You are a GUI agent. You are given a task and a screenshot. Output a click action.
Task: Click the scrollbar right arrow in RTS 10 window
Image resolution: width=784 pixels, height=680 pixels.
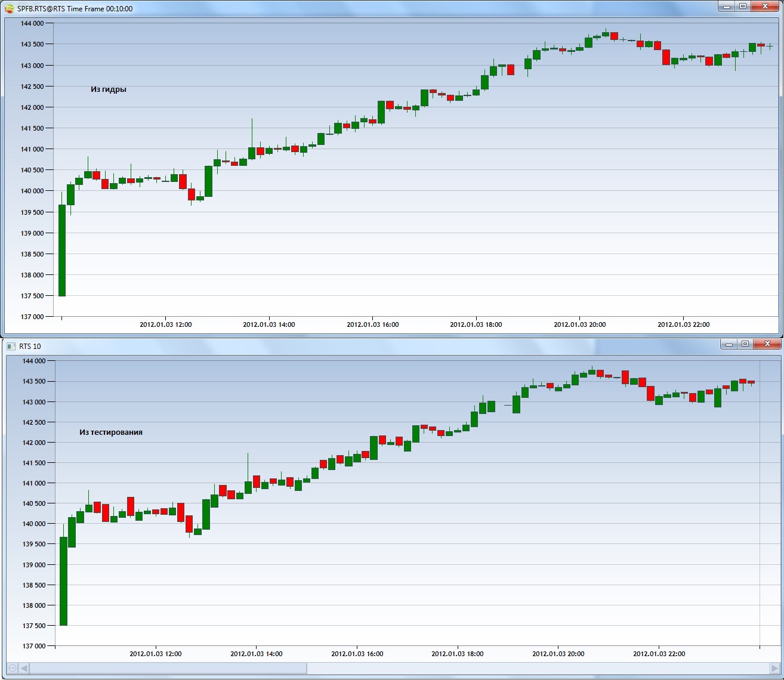point(774,668)
